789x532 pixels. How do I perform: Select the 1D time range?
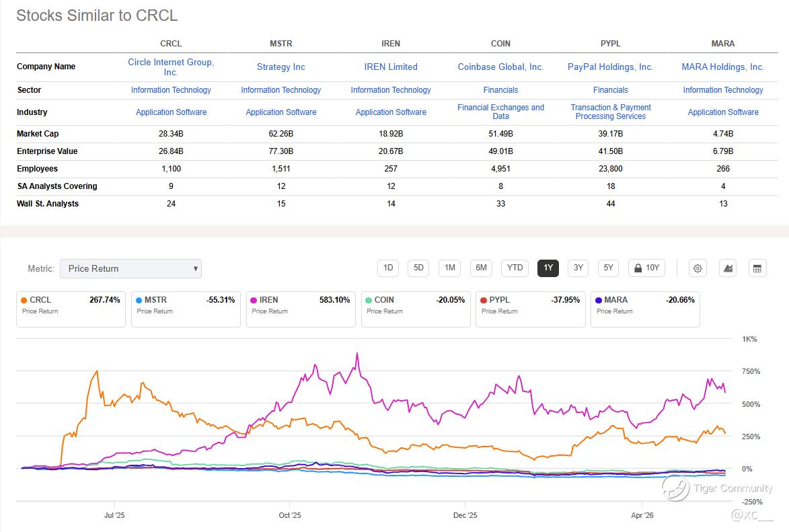tap(388, 268)
